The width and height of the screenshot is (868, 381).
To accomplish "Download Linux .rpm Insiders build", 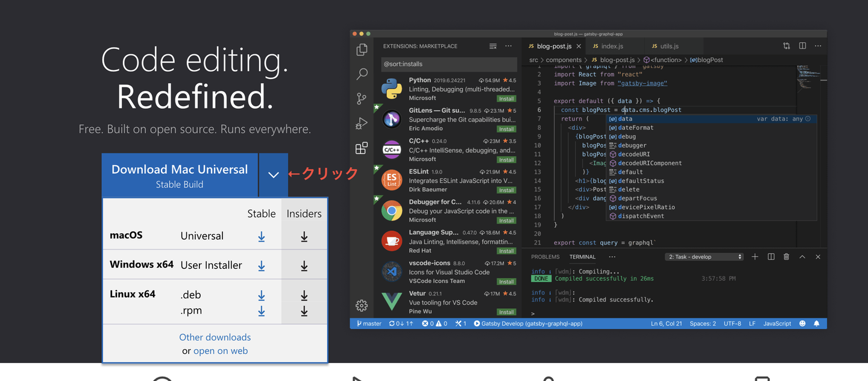I will click(304, 311).
